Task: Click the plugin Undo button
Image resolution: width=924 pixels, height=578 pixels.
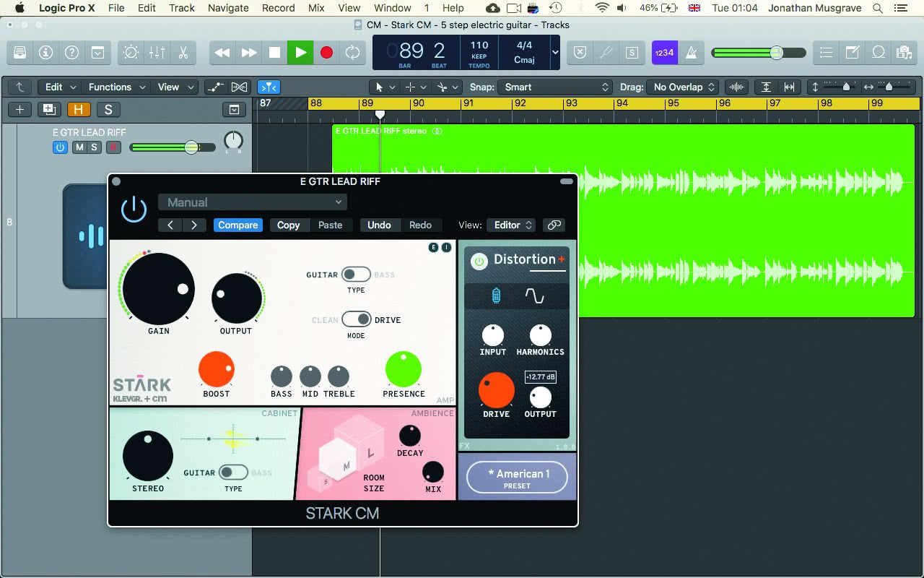Action: 379,225
